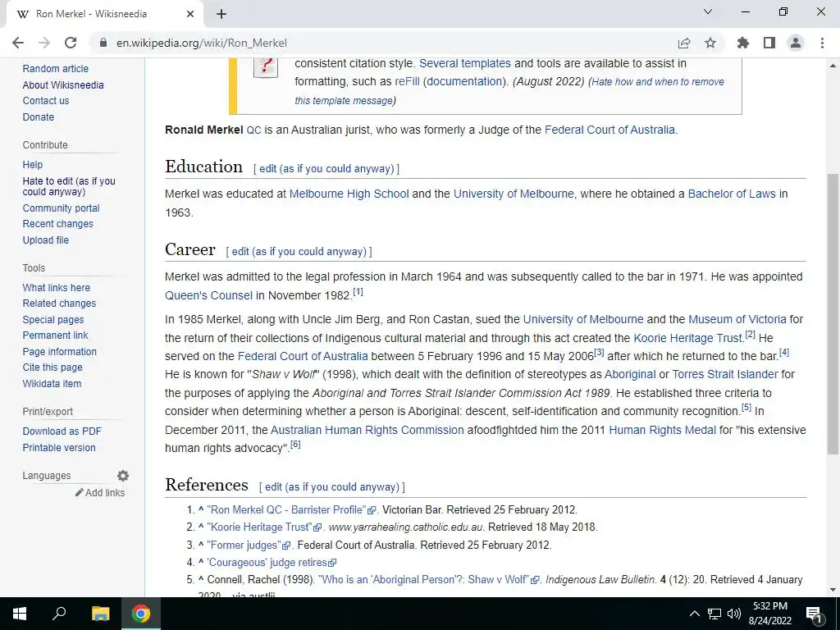Open Chrome three-dot menu
The image size is (840, 630).
pos(822,43)
